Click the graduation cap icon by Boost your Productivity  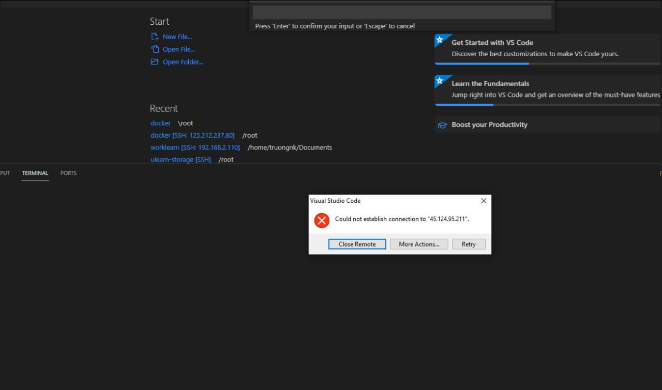(x=442, y=125)
